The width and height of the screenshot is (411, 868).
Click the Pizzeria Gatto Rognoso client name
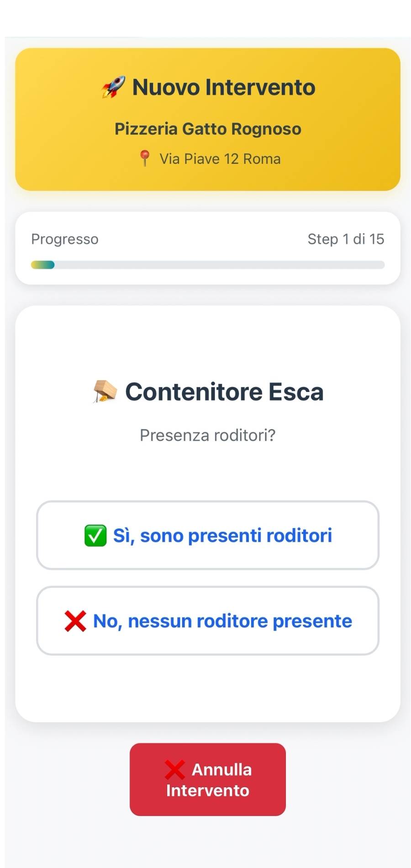pos(208,129)
